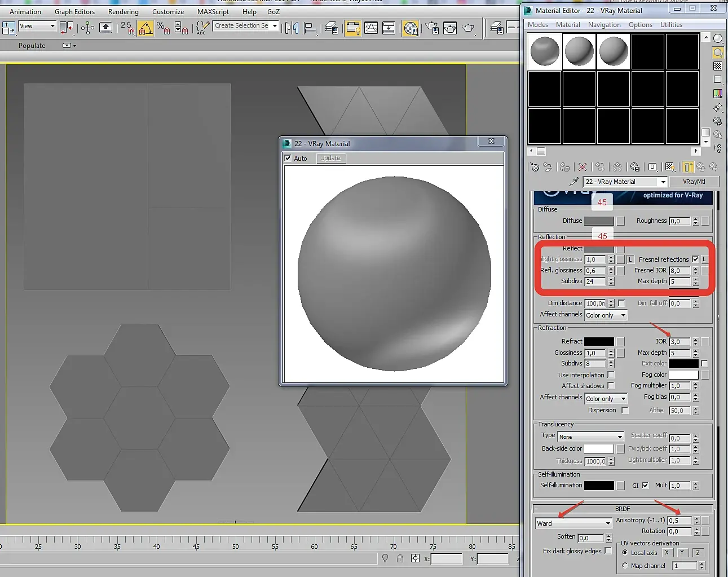This screenshot has height=577, width=728.
Task: Toggle the checkered Background icon
Action: click(718, 67)
